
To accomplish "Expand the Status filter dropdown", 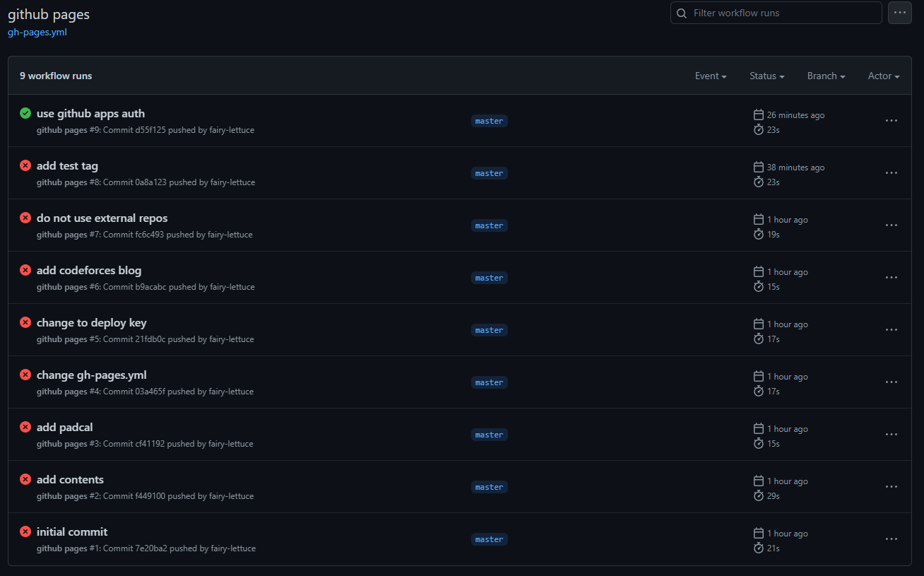I will click(x=767, y=76).
